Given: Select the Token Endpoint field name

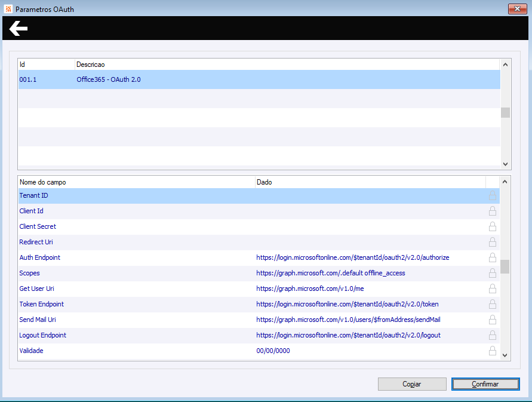Looking at the screenshot, I should [41, 304].
